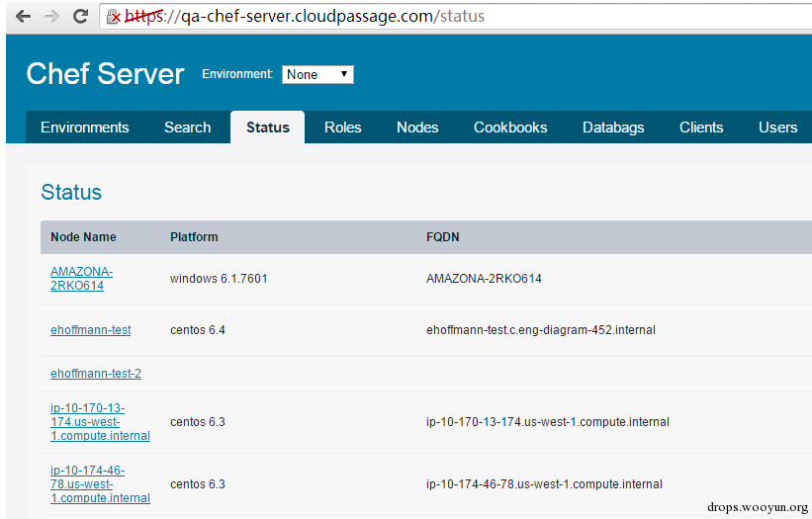Open the Nodes tab
This screenshot has height=519, width=812.
point(417,128)
